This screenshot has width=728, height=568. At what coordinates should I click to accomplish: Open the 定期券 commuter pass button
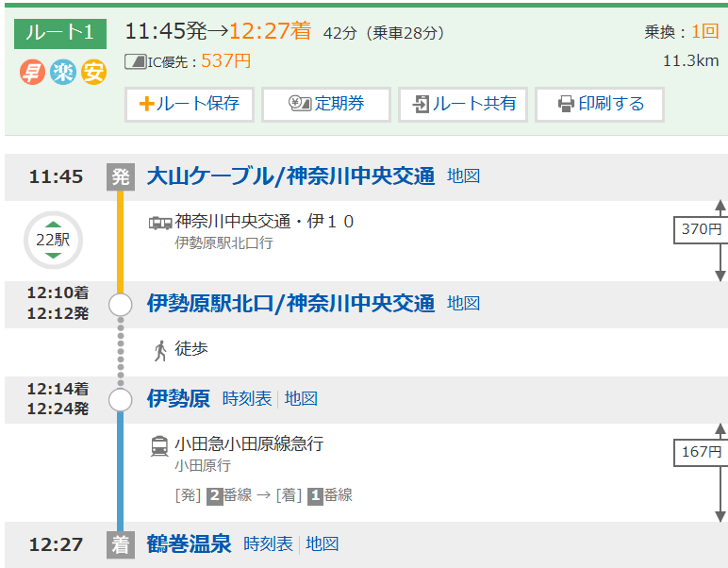click(x=326, y=105)
